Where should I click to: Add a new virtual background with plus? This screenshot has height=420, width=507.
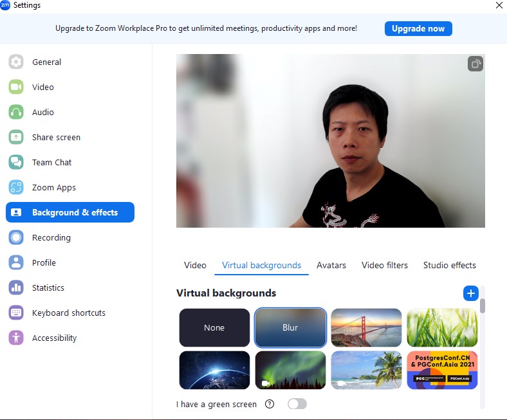tap(470, 293)
